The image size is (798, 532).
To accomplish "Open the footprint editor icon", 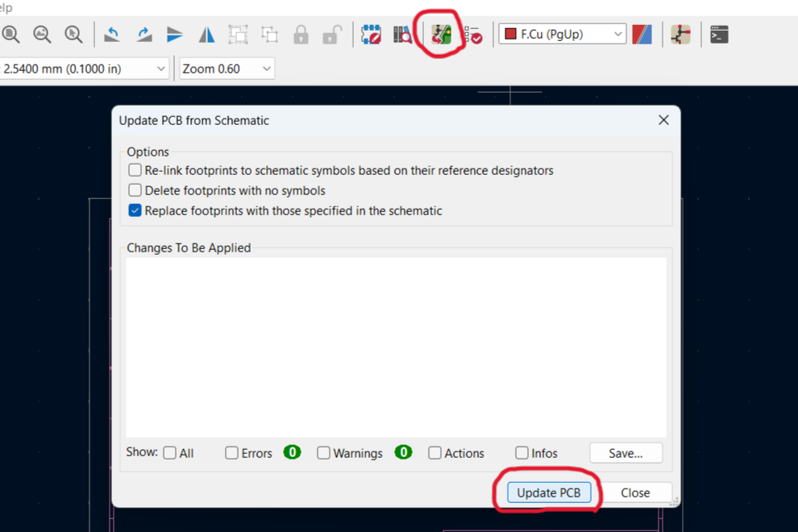I will [371, 35].
